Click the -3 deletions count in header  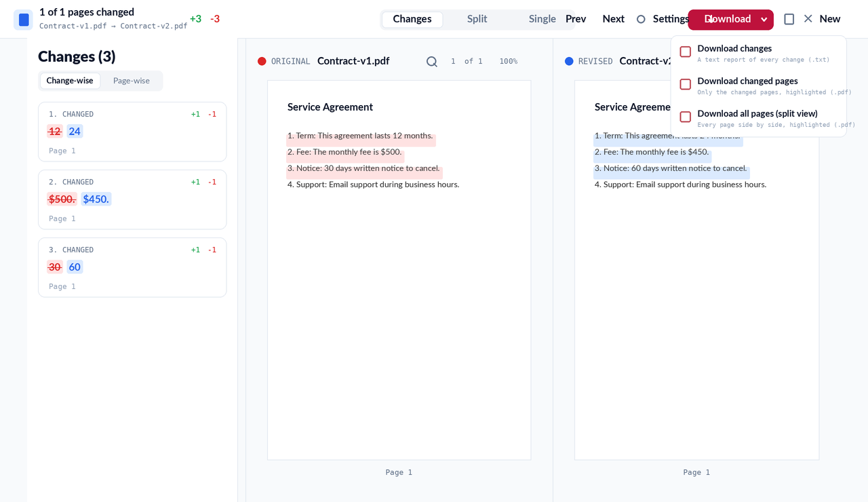pos(215,19)
